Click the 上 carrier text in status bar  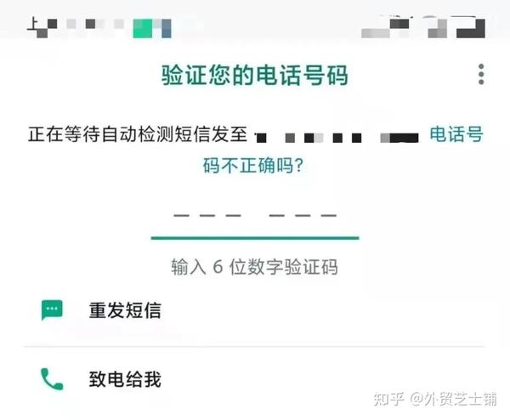pyautogui.click(x=33, y=25)
